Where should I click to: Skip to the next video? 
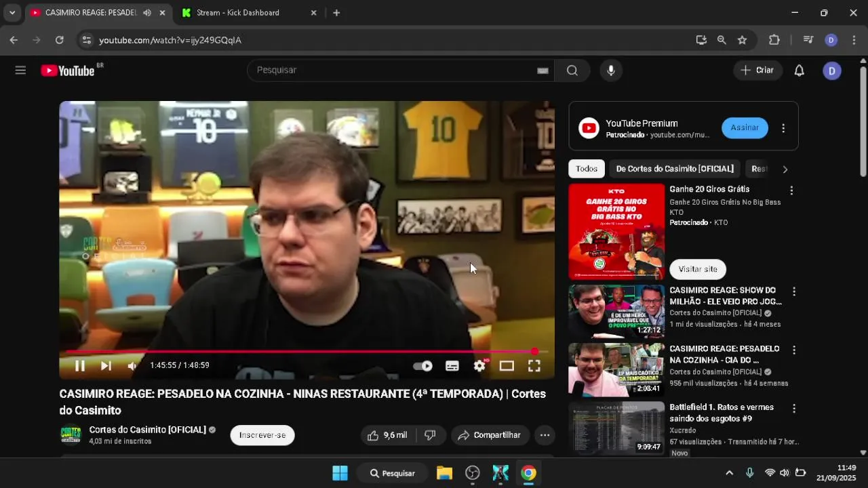tap(106, 366)
